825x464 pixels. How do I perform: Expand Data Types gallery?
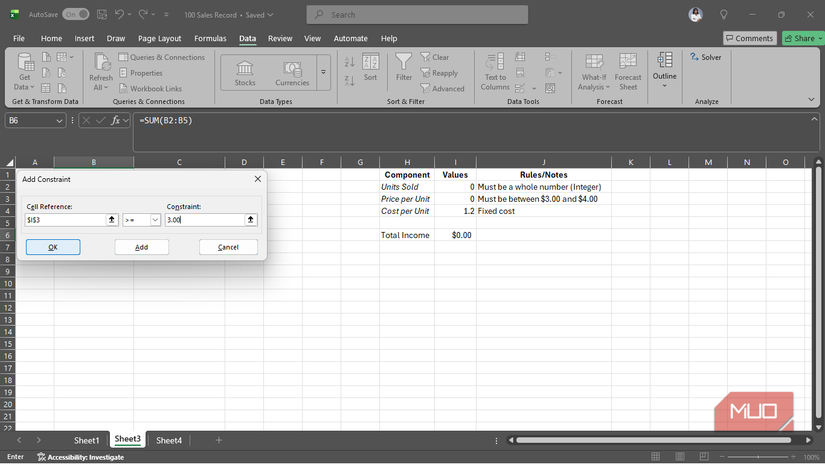[x=324, y=72]
